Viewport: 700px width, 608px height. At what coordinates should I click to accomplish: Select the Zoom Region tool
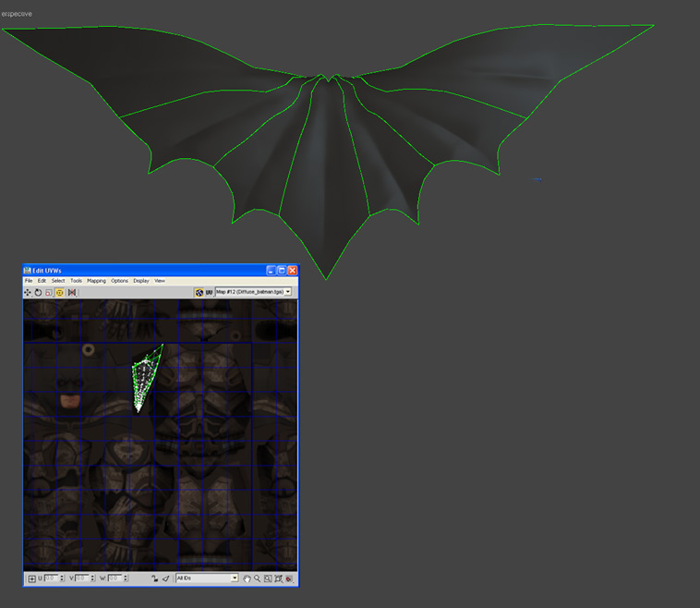coord(268,578)
